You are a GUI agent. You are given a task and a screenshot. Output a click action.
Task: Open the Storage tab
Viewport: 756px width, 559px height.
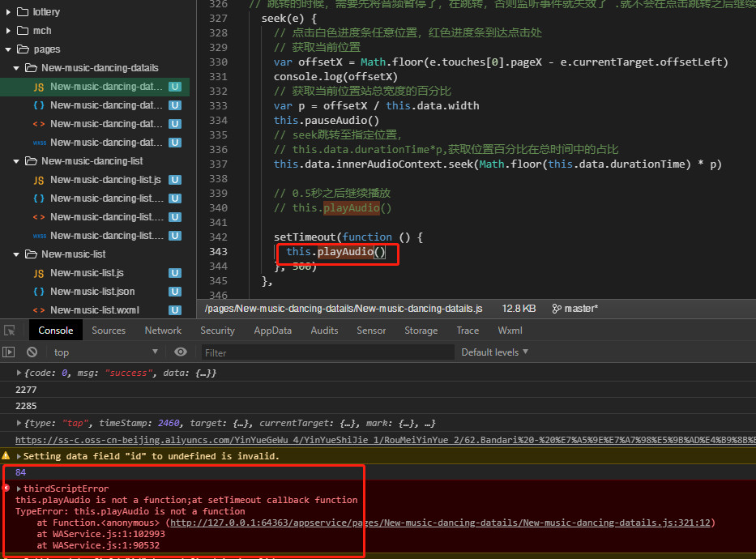coord(421,331)
